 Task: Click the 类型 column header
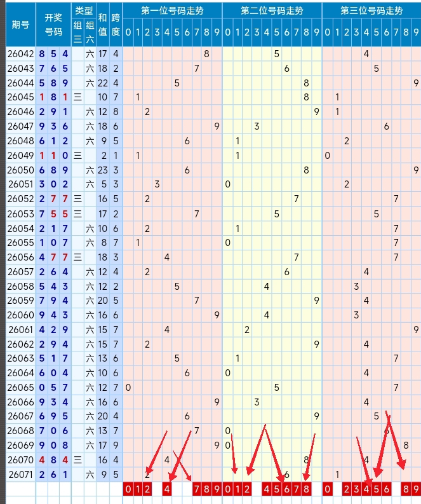83,11
